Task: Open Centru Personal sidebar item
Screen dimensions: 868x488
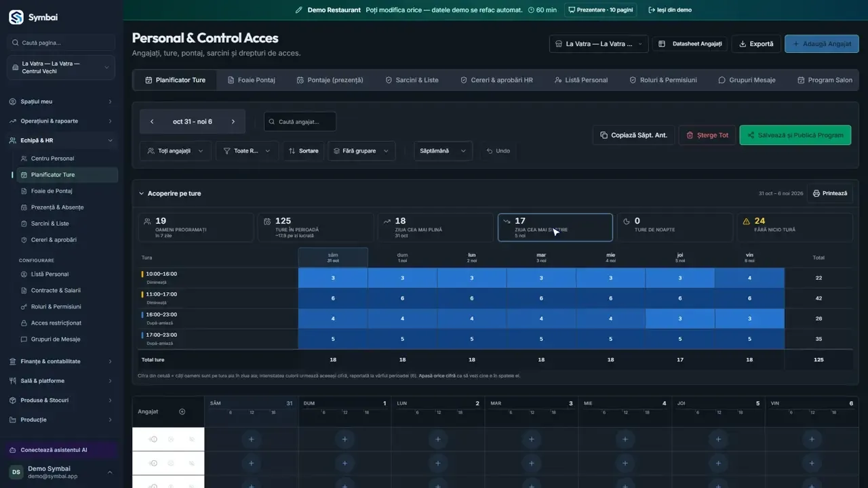Action: point(67,159)
